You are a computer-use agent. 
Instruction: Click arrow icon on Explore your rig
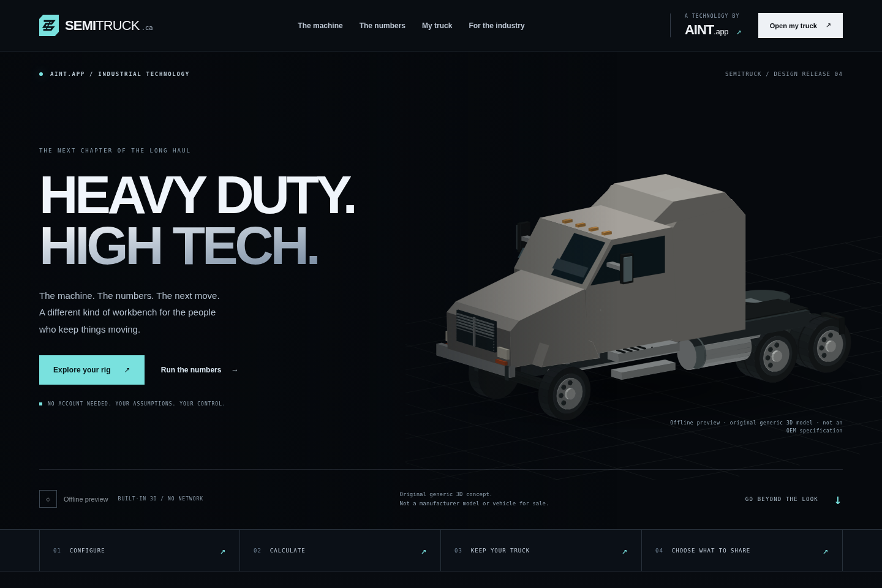(x=127, y=370)
